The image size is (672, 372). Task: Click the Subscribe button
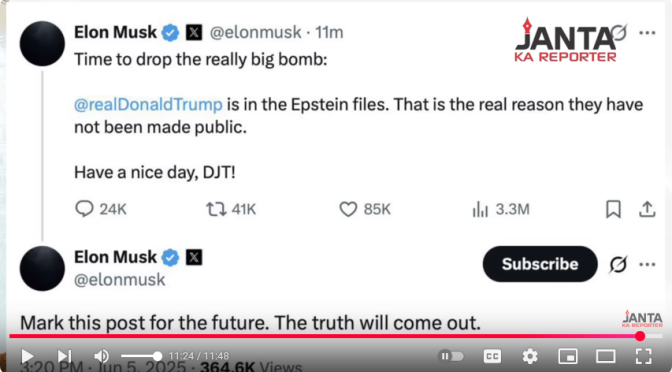point(540,264)
